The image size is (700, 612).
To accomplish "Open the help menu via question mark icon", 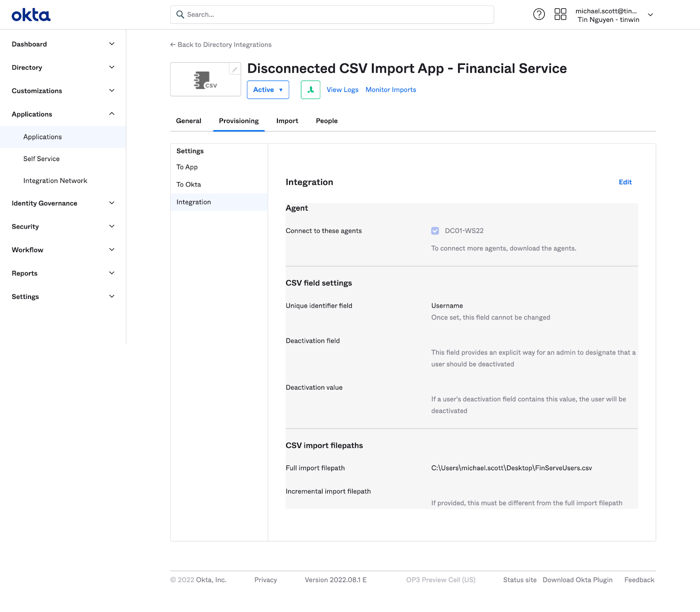I will click(x=539, y=14).
